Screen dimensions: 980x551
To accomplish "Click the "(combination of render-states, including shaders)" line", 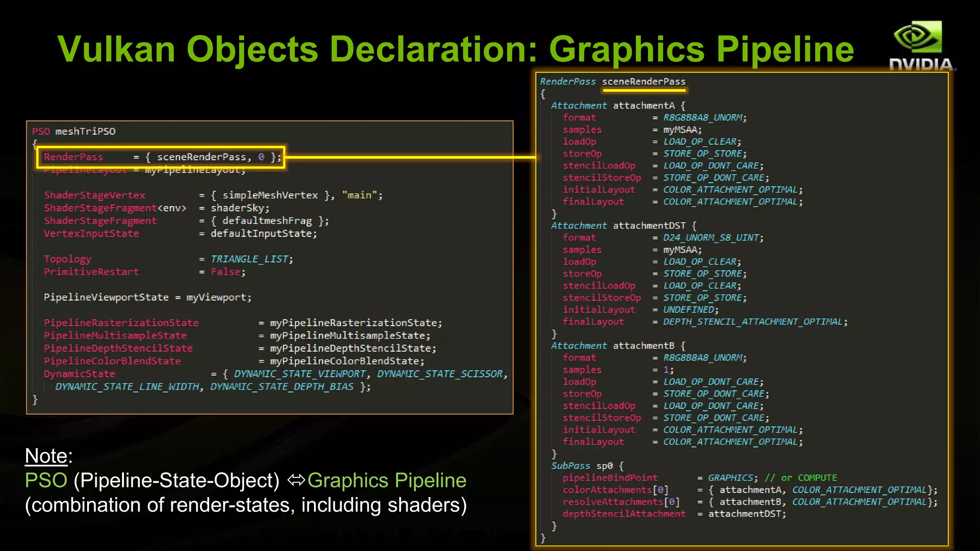I will click(x=246, y=505).
